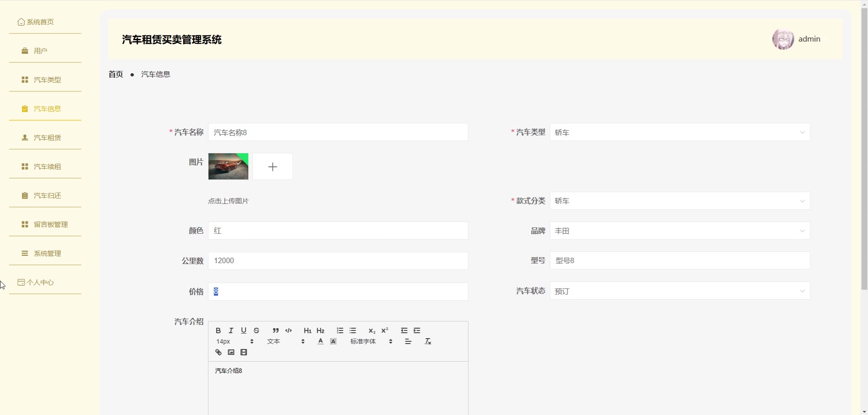Open the admin user avatar

(783, 39)
